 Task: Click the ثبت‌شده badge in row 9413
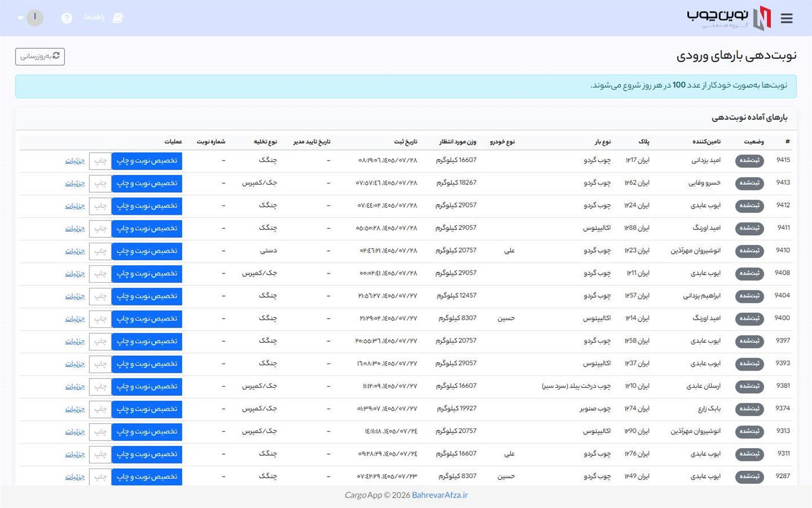(749, 183)
